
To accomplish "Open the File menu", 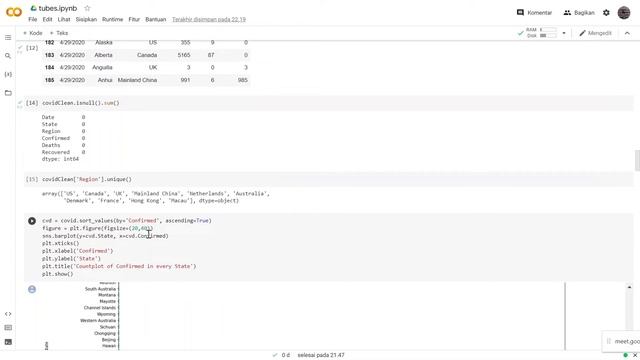I will click(x=33, y=19).
